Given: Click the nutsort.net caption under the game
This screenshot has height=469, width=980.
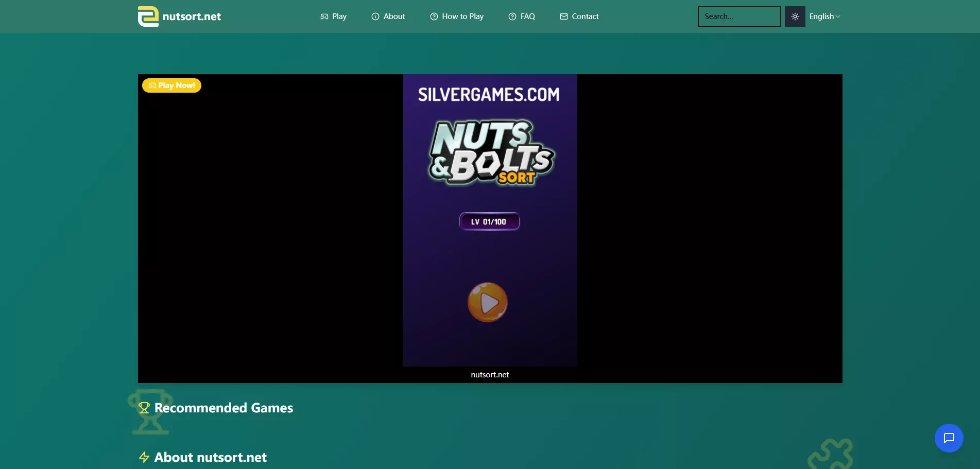Looking at the screenshot, I should [490, 375].
